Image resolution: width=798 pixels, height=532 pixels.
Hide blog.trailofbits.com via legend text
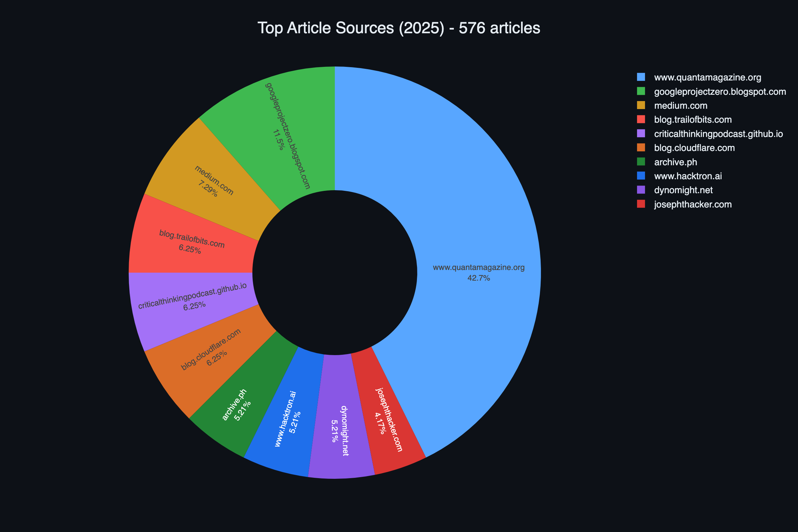(x=693, y=120)
